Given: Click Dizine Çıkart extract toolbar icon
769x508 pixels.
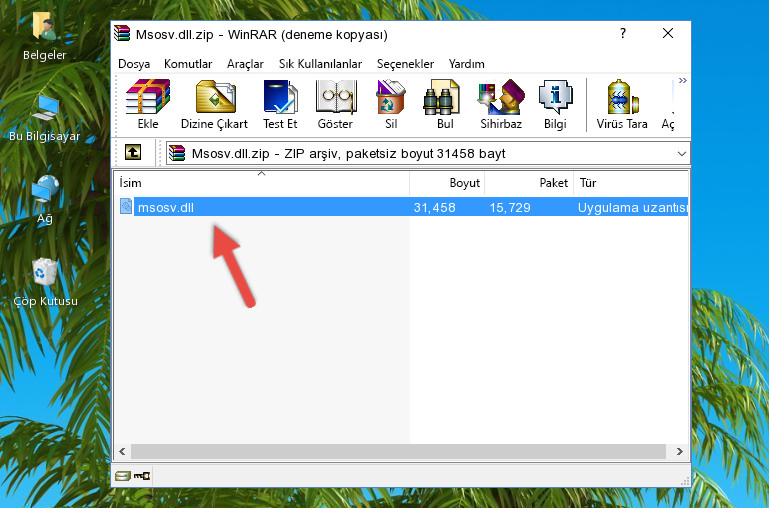Looking at the screenshot, I should pos(214,104).
